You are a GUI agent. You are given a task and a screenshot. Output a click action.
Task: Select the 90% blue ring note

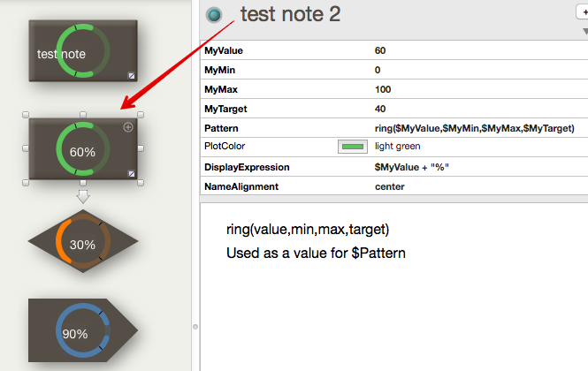(83, 330)
